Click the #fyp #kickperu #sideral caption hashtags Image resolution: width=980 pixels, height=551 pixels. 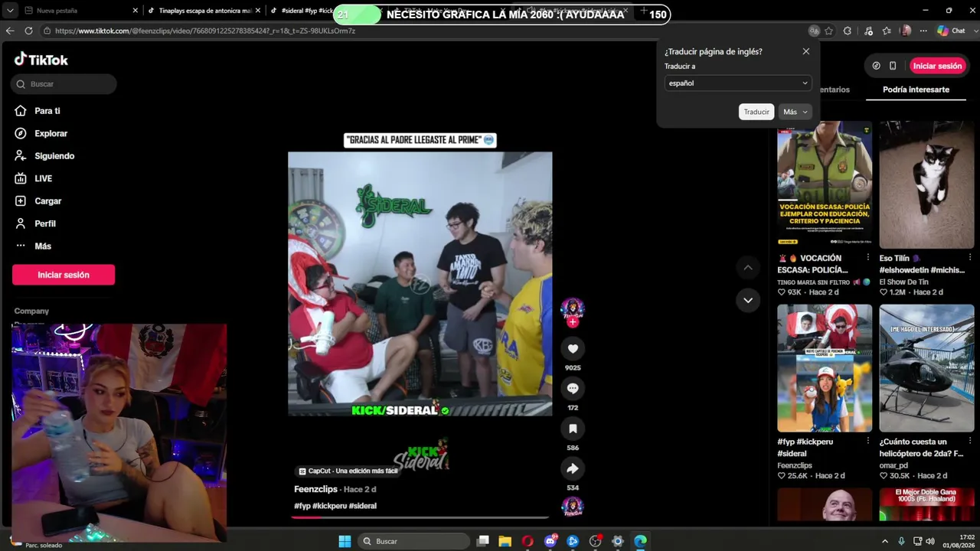335,506
